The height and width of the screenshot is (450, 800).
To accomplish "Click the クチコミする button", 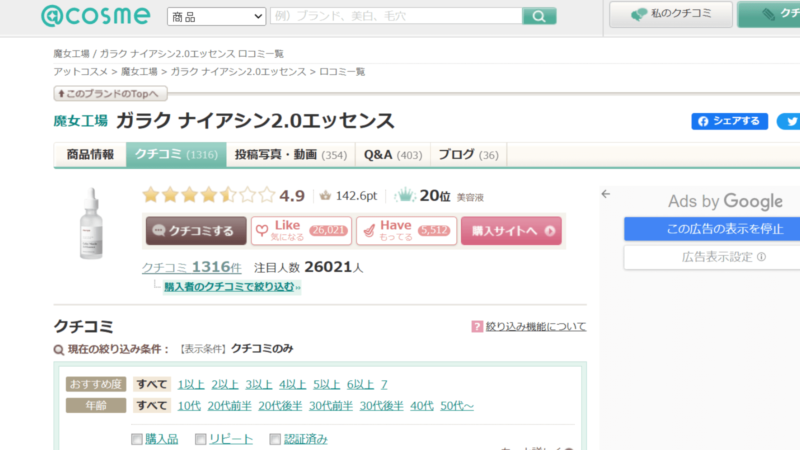I will (x=196, y=231).
